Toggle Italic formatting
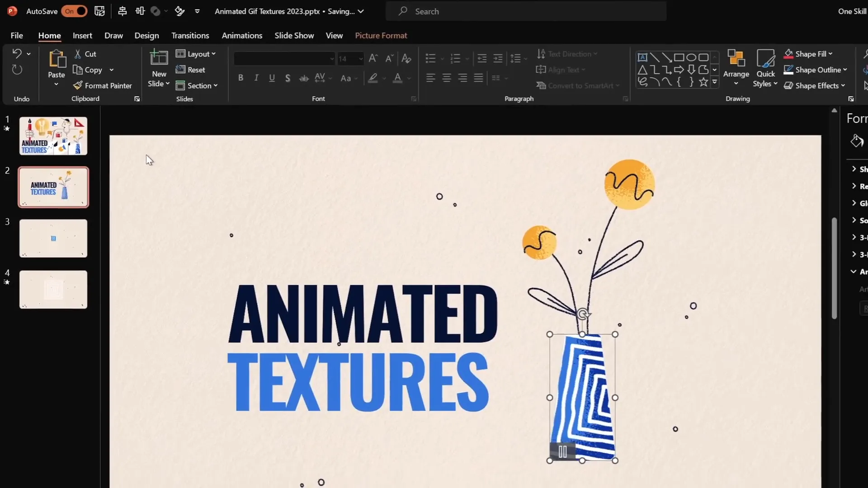The width and height of the screenshot is (868, 488). coord(256,78)
